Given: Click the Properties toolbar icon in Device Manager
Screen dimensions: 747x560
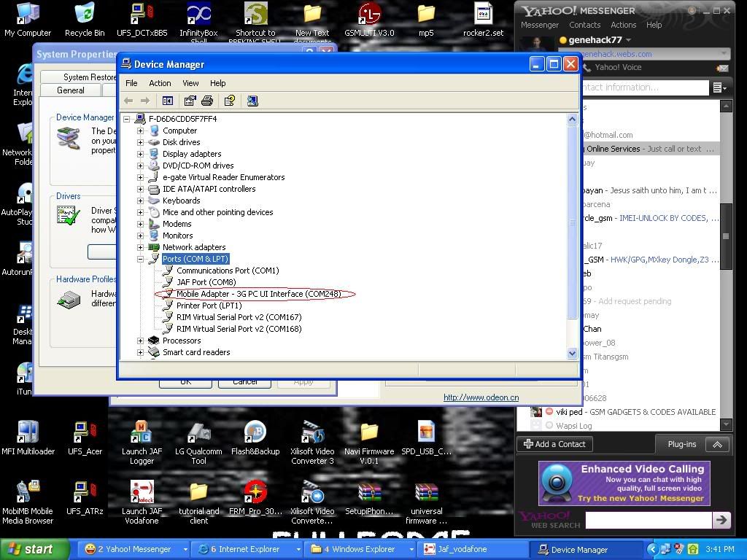Looking at the screenshot, I should click(x=190, y=101).
